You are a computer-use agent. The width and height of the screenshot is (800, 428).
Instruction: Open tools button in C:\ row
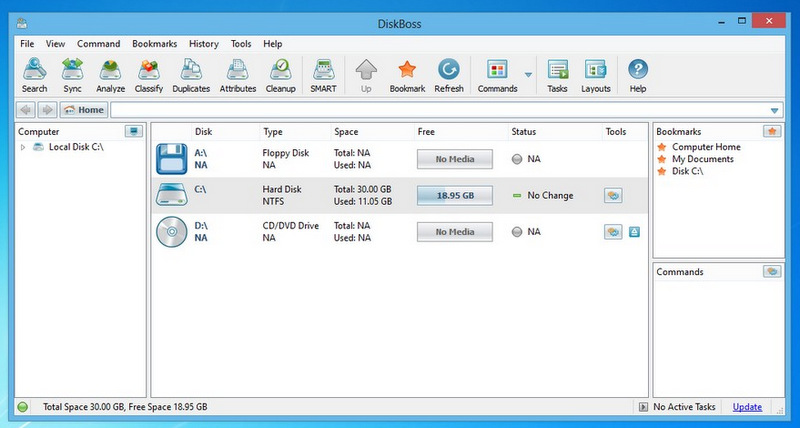[613, 195]
